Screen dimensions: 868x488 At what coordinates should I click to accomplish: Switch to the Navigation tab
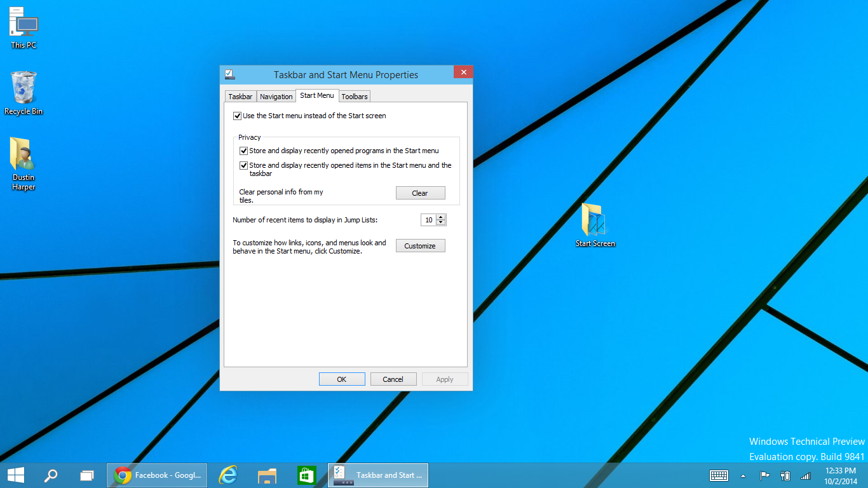(276, 97)
